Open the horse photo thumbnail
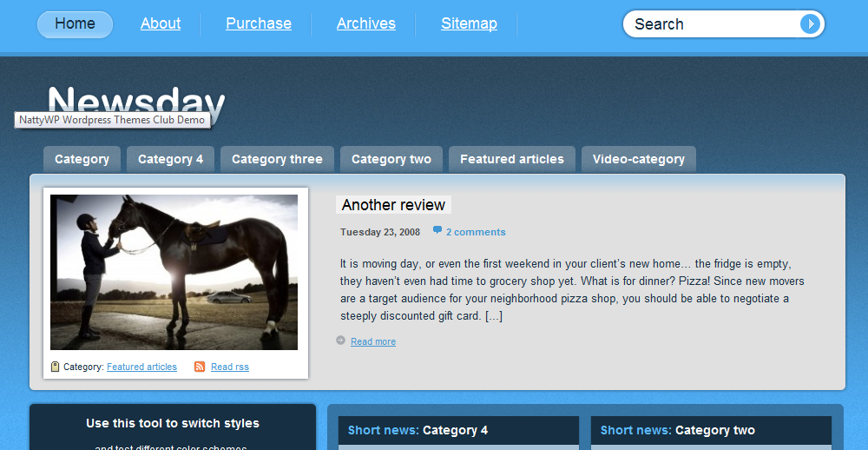The width and height of the screenshot is (868, 450). pos(174,272)
